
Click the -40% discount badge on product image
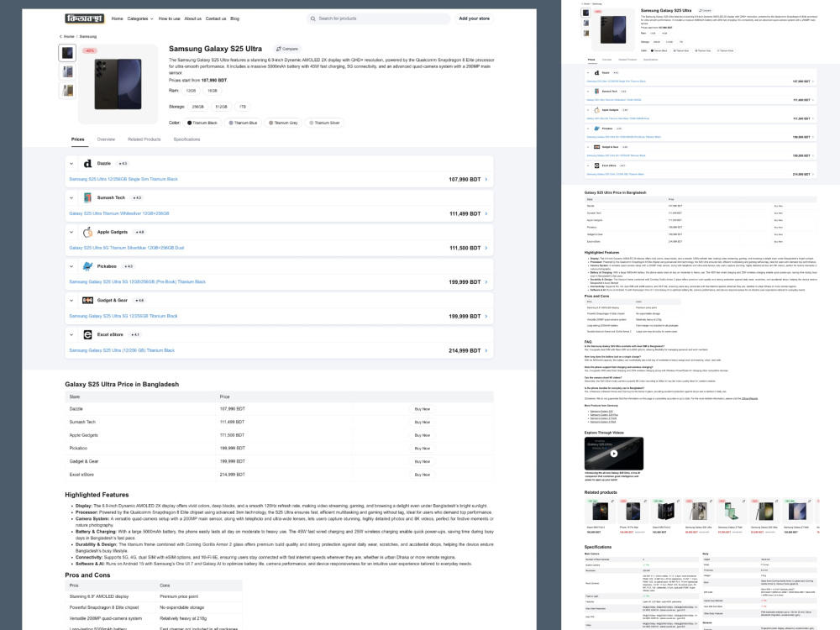(90, 51)
